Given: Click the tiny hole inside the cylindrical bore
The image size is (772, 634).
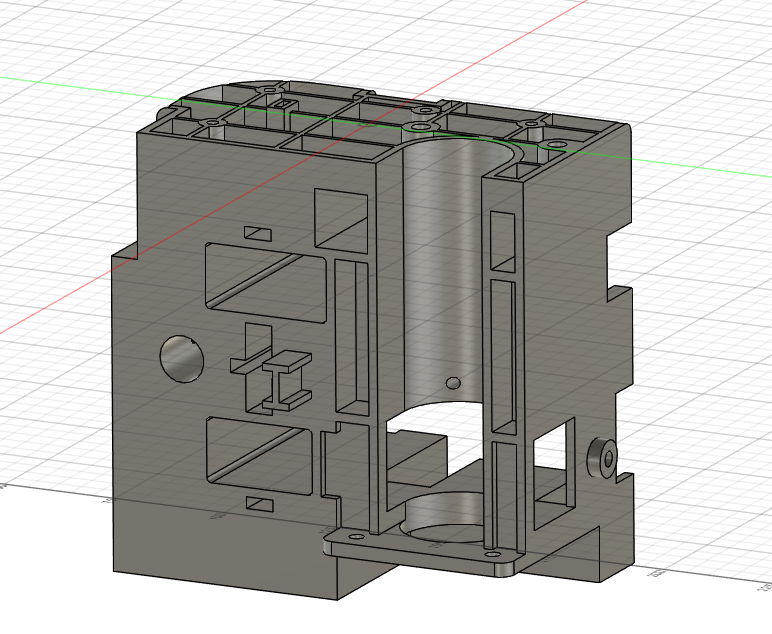Looking at the screenshot, I should 452,382.
